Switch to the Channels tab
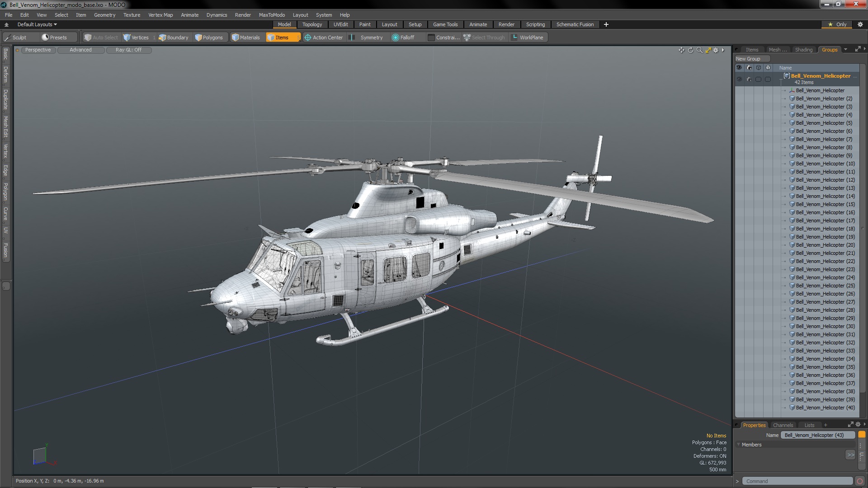Viewport: 868px width, 488px height. coord(783,425)
